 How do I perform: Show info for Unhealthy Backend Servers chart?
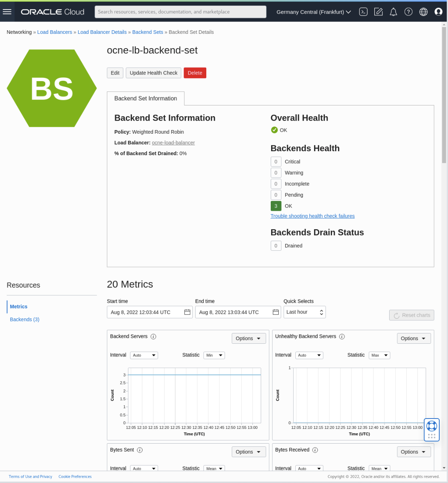click(342, 337)
